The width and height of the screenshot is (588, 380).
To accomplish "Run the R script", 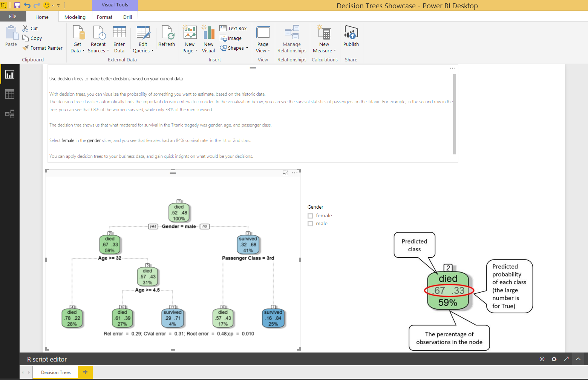I will 542,359.
